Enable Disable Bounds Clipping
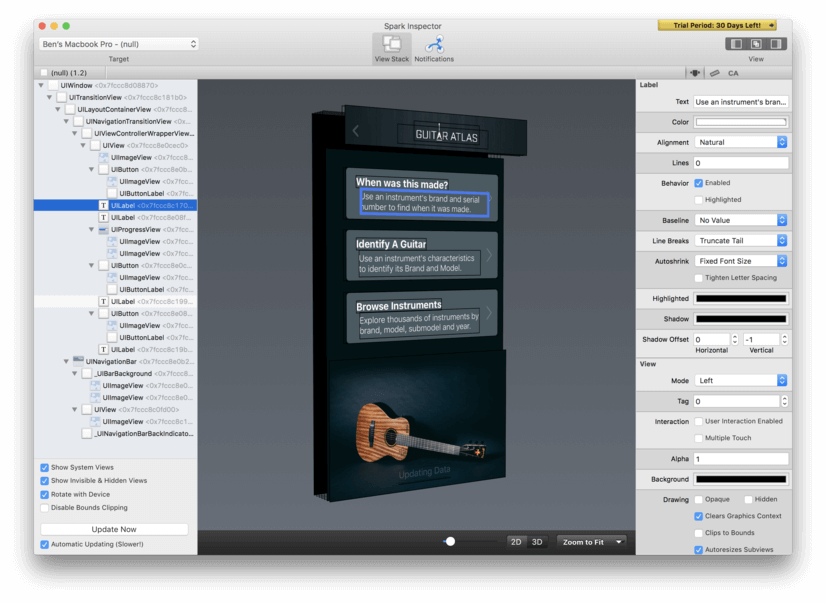The image size is (826, 603). 45,508
